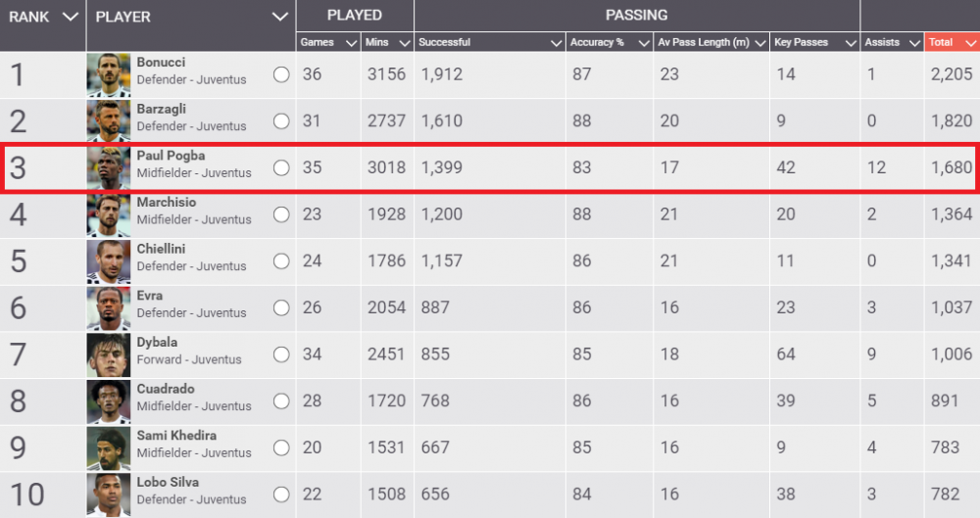Click Paul Pogba's player thumbnail
Image resolution: width=980 pixels, height=518 pixels.
point(108,168)
